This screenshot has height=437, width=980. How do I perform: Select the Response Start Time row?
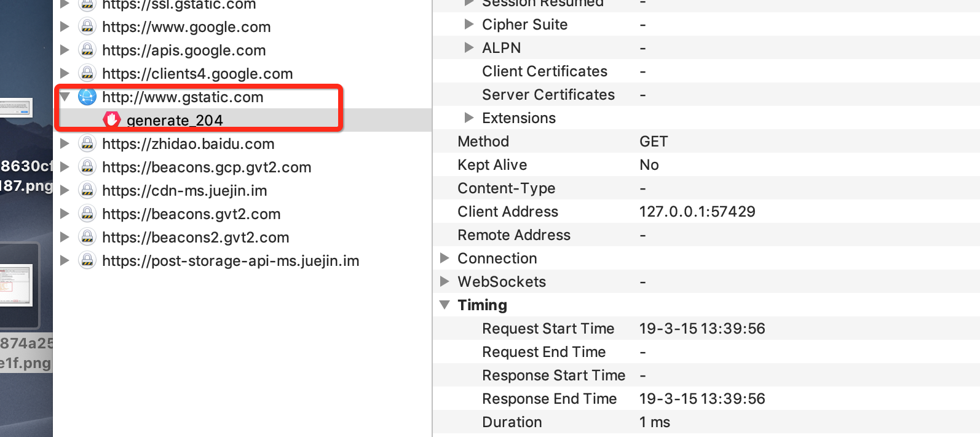pyautogui.click(x=706, y=375)
